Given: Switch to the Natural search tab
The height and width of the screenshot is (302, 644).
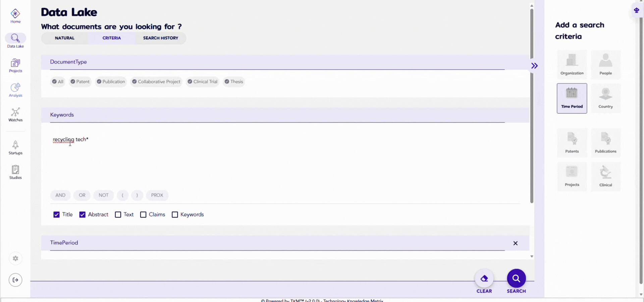Looking at the screenshot, I should (65, 38).
